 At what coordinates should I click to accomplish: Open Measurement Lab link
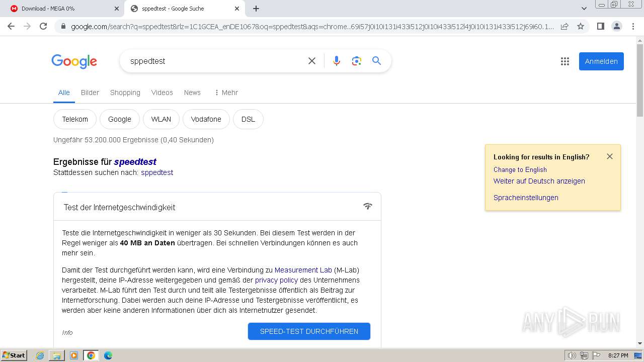click(303, 270)
